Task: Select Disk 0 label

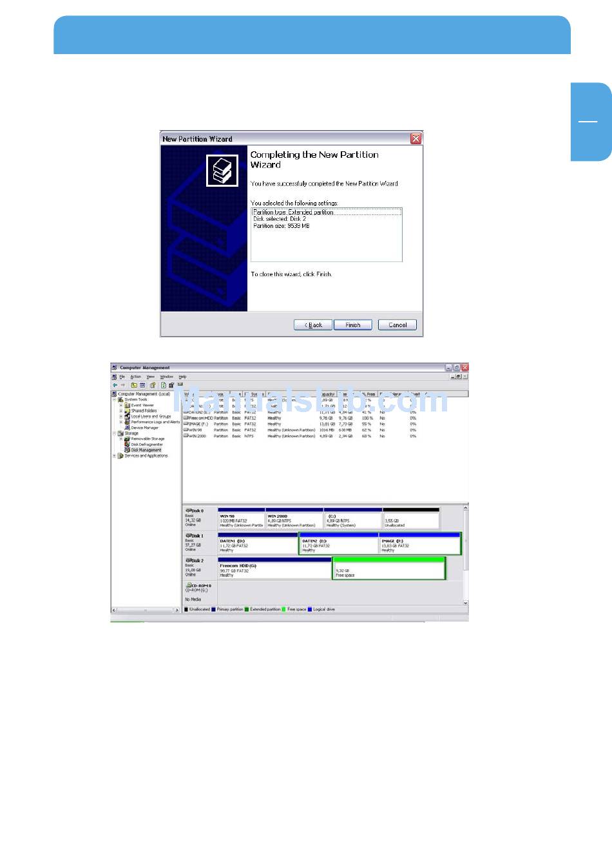Action: (x=195, y=511)
